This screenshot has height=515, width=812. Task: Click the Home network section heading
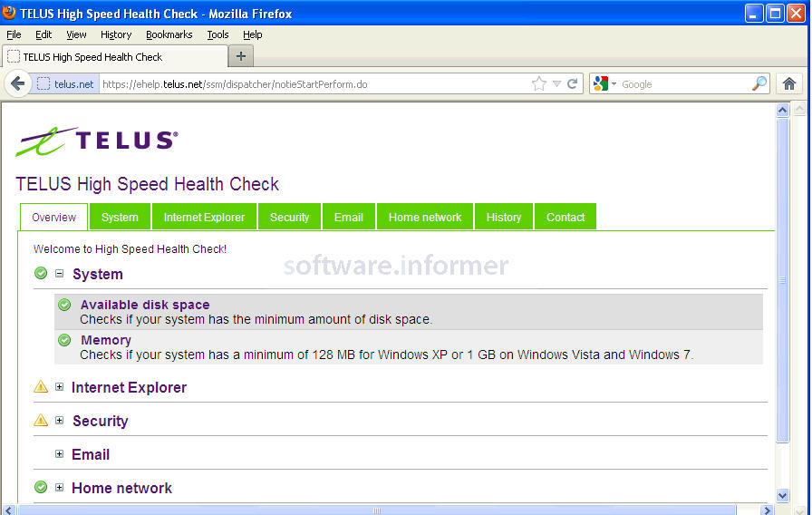pos(121,488)
